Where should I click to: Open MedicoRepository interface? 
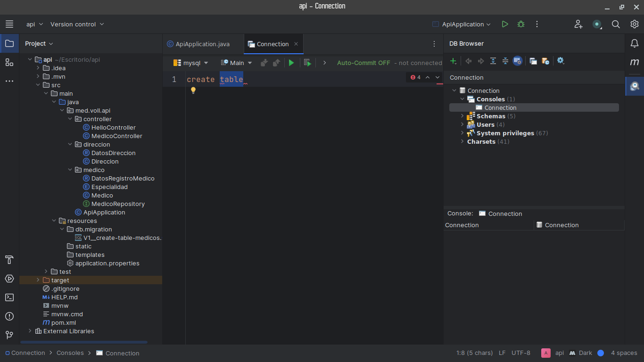coord(114,204)
